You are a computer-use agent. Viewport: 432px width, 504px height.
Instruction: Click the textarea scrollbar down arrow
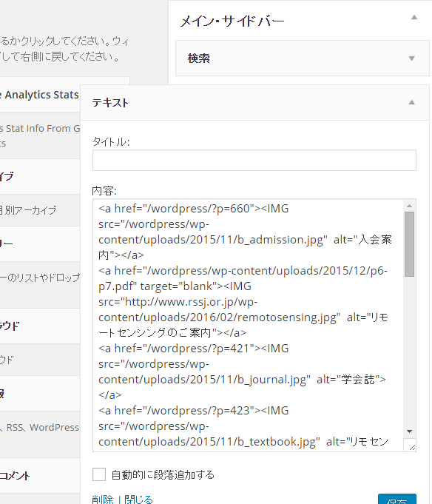coord(409,431)
